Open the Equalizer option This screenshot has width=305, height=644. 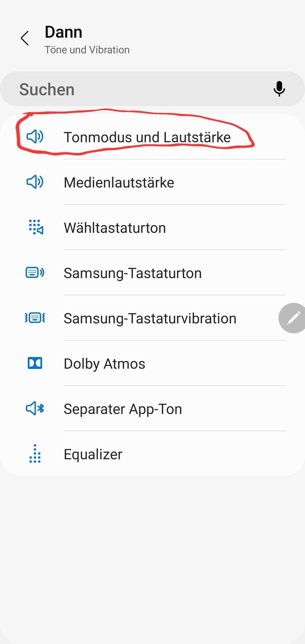(93, 454)
